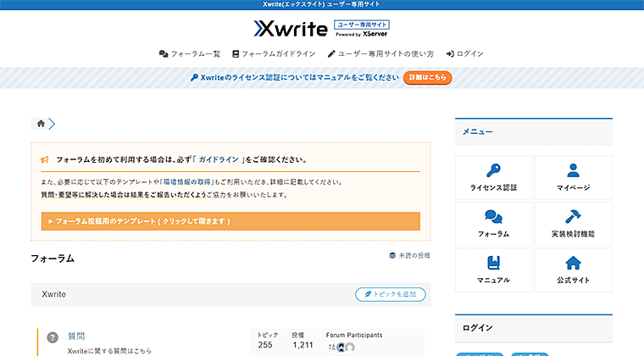
Task: Click the Forum Participants avatar icons
Action: tap(341, 348)
